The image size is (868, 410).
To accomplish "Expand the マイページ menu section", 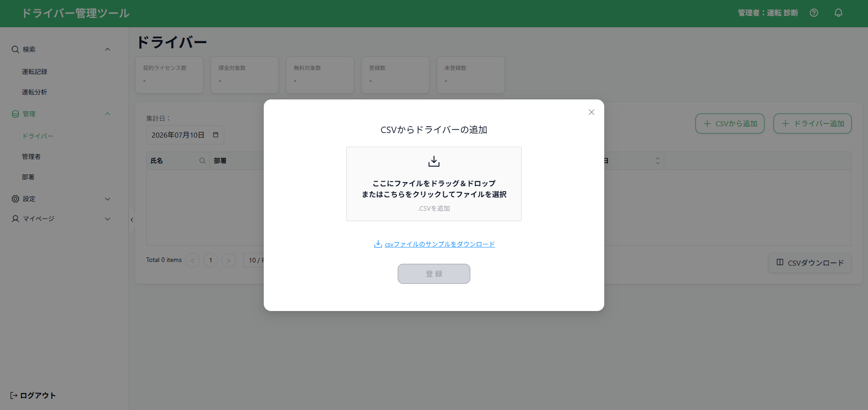I will [108, 219].
